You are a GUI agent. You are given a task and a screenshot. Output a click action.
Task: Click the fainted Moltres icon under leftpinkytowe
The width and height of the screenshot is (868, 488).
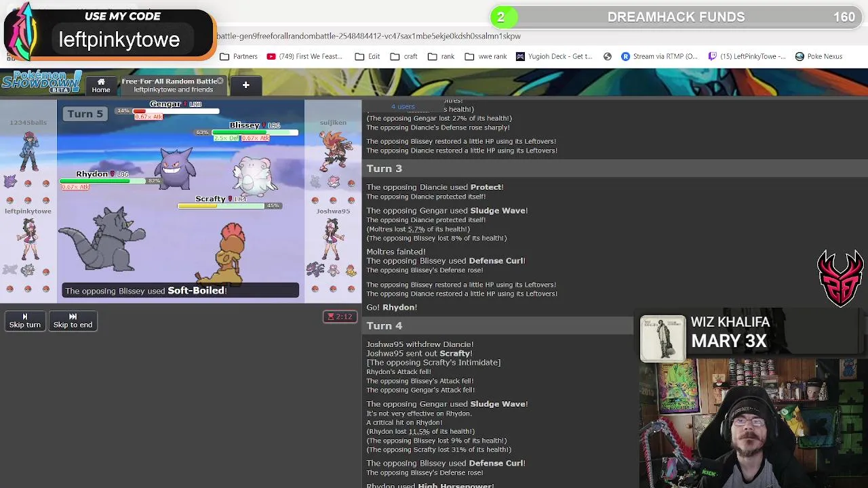(9, 270)
